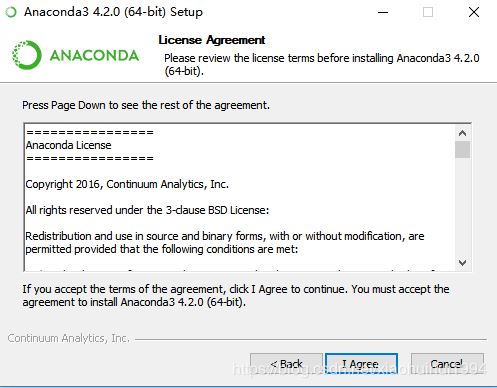Click the Copyright 2016 Continuum Analytics line
The height and width of the screenshot is (388, 497).
127,184
